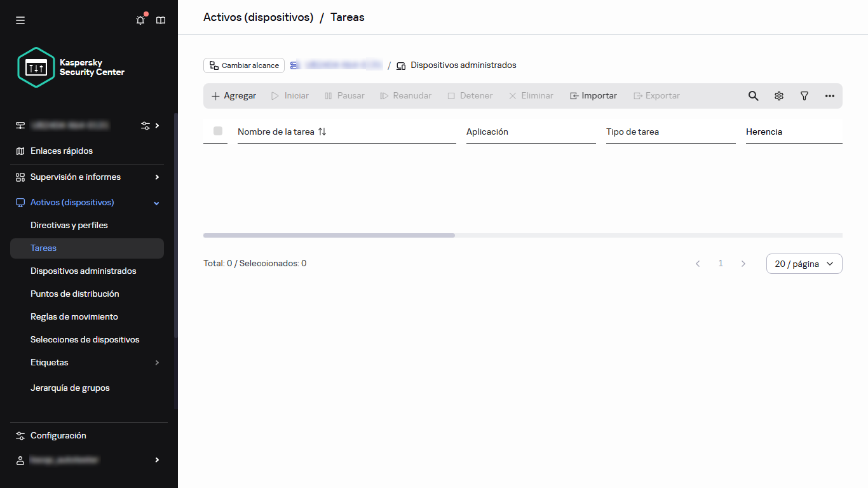Image resolution: width=868 pixels, height=488 pixels.
Task: Click the search magnifier icon in toolbar
Action: [753, 96]
